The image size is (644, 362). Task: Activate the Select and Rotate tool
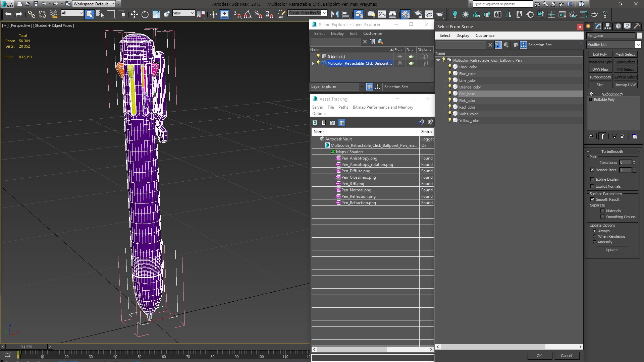point(145,14)
